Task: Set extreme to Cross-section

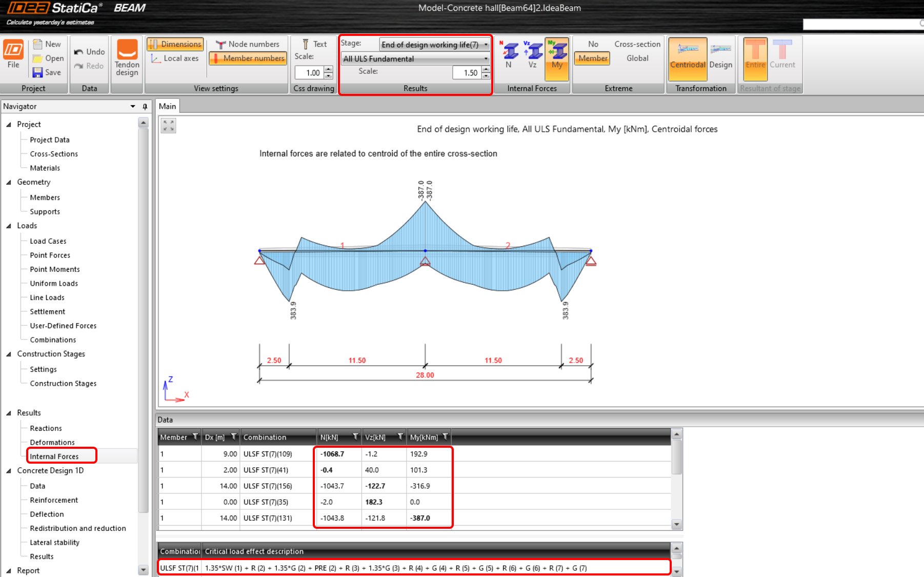Action: click(x=637, y=44)
